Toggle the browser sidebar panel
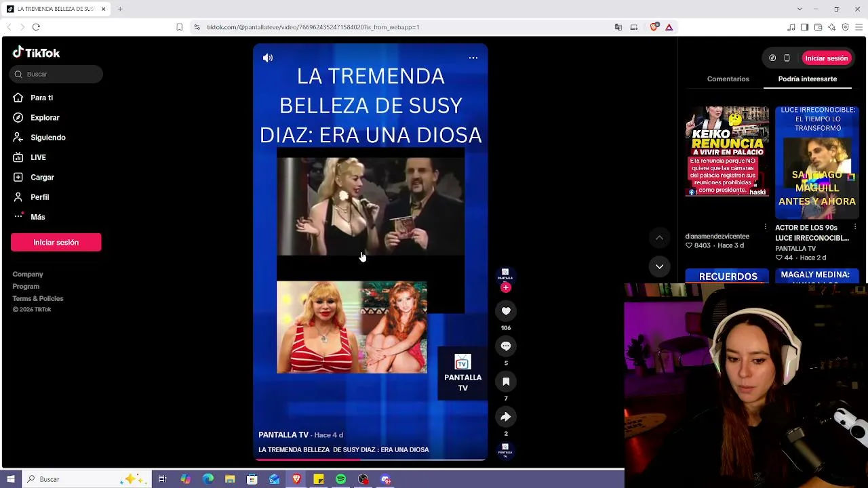The image size is (868, 488). point(804,27)
